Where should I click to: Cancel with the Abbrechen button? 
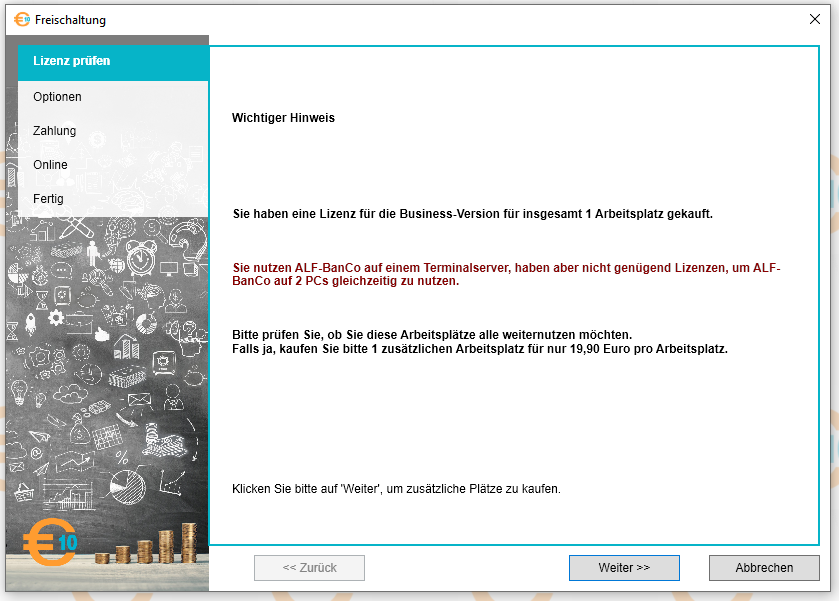coord(764,568)
